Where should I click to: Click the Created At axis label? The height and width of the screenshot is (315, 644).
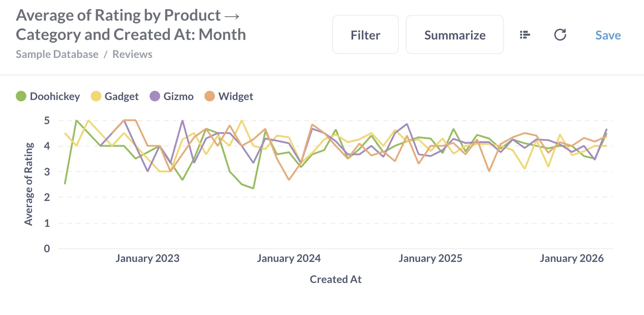coord(336,279)
